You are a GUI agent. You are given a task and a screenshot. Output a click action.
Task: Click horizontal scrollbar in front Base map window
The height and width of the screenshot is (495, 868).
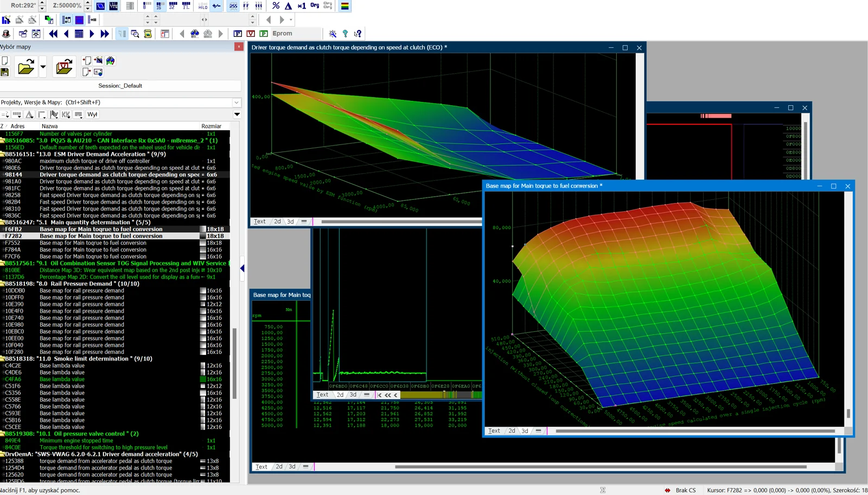point(695,431)
